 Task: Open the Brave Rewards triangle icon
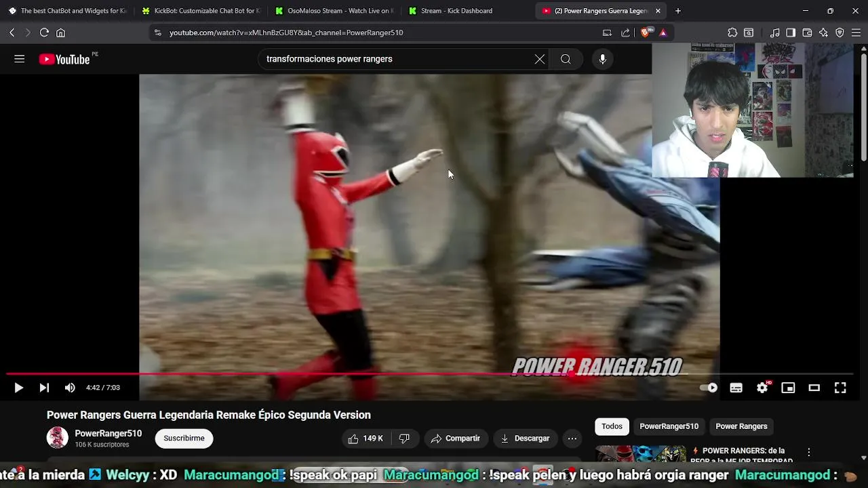[x=663, y=33]
